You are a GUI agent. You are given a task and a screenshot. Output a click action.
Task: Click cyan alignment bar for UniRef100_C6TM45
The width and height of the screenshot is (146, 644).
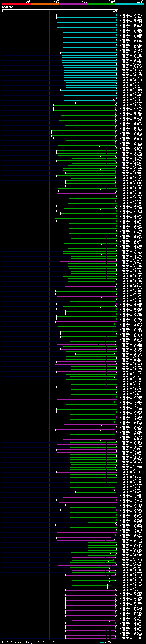coord(87,15)
